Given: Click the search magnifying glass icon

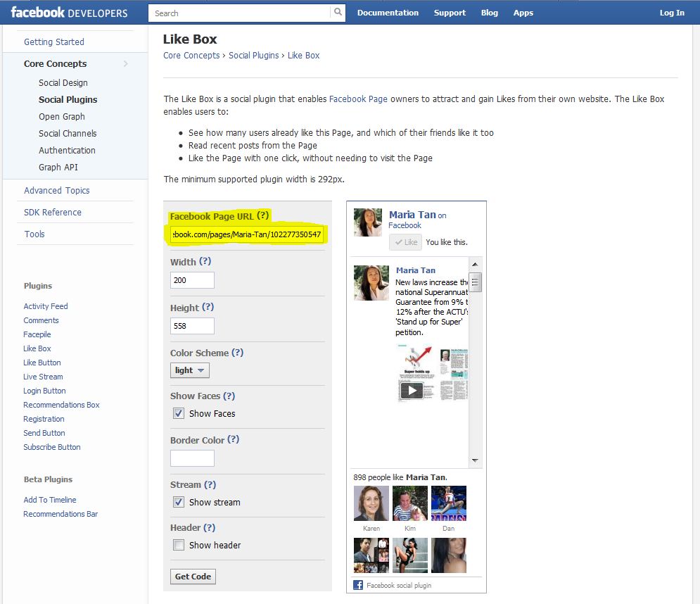Looking at the screenshot, I should click(337, 13).
